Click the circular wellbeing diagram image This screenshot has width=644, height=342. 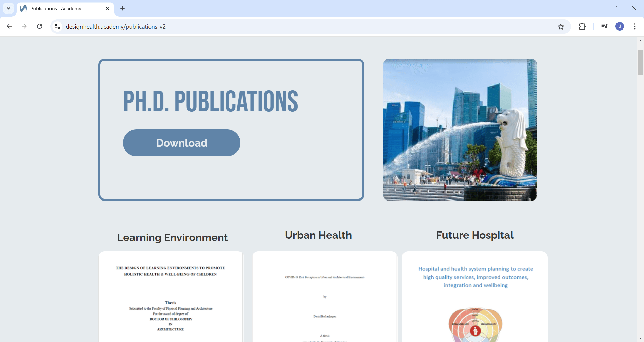coord(475,325)
